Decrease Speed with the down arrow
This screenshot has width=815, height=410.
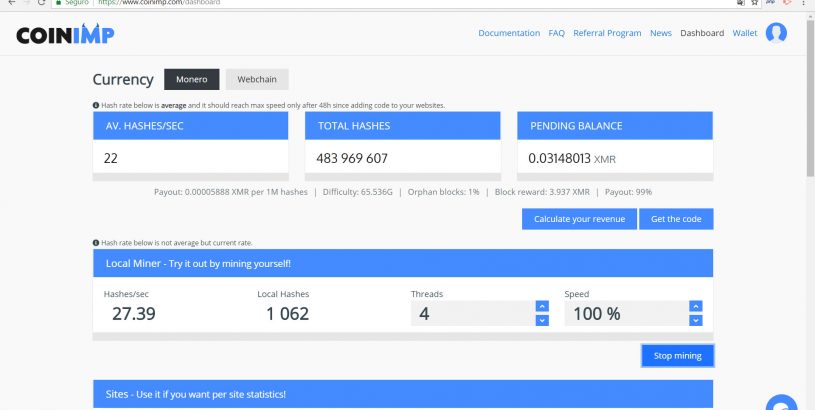coord(696,320)
